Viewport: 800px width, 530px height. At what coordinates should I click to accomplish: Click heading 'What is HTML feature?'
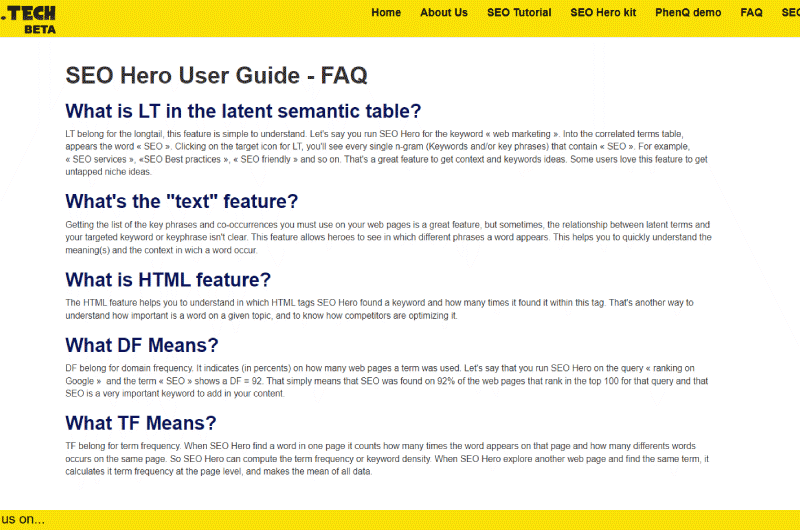(x=168, y=280)
